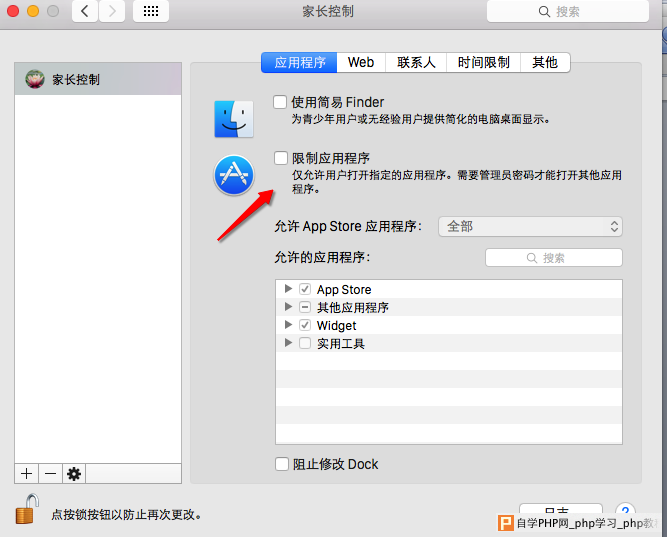Expand the 实用工具 disclosure triangle

[288, 343]
